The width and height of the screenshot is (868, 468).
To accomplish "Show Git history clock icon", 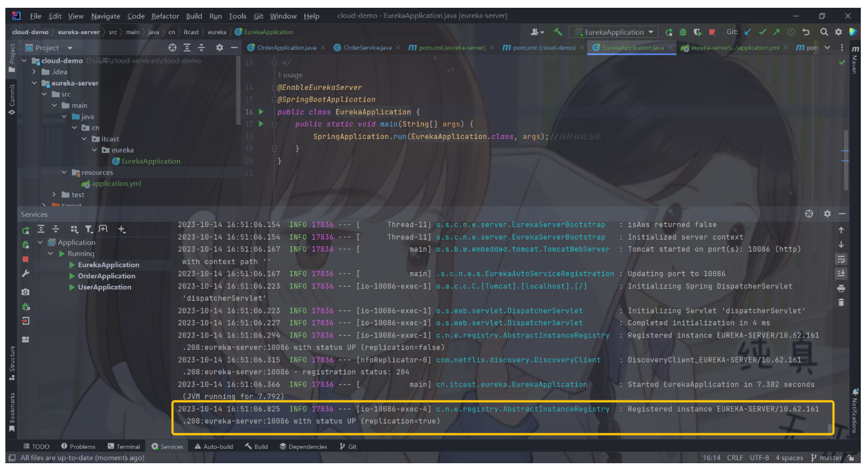I will pos(791,32).
